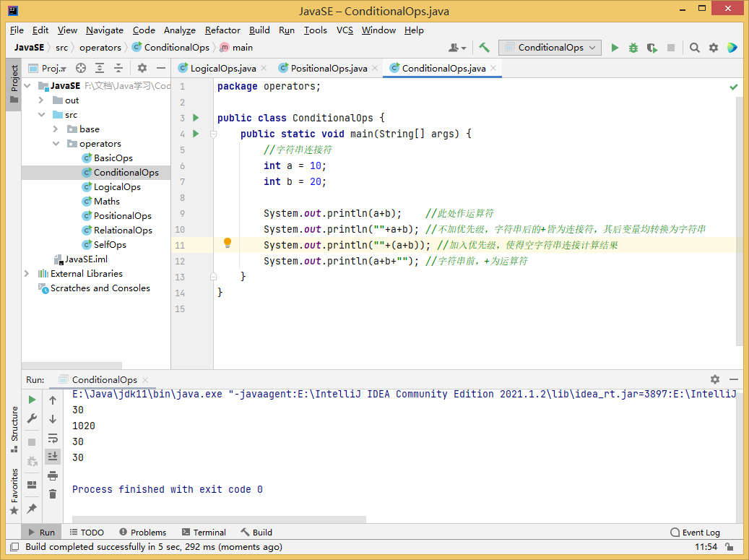The width and height of the screenshot is (749, 560).
Task: Click the locate file target icon in Project panel
Action: (x=81, y=68)
